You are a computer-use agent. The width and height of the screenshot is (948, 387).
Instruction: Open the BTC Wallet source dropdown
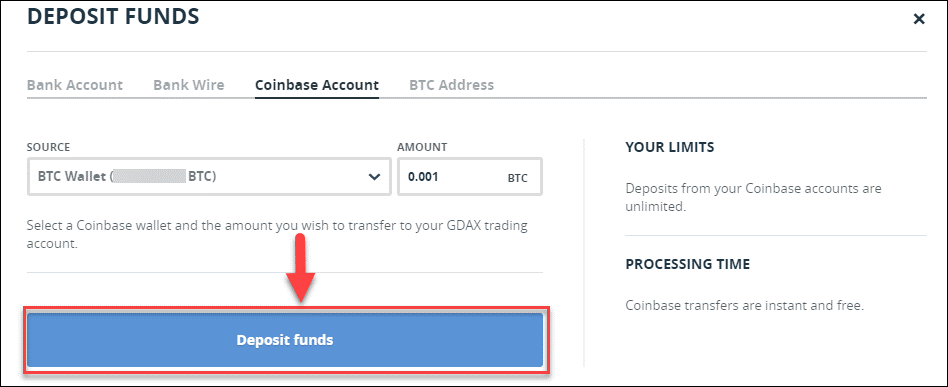pyautogui.click(x=209, y=177)
